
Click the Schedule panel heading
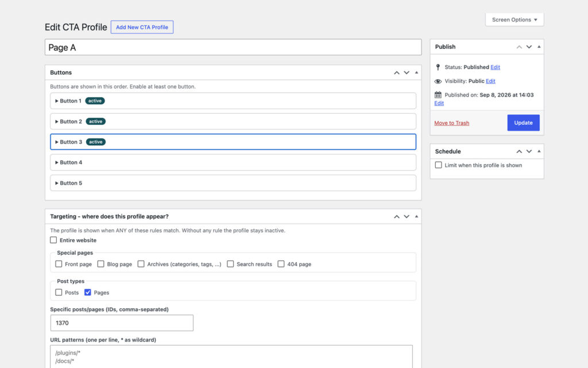pyautogui.click(x=448, y=151)
